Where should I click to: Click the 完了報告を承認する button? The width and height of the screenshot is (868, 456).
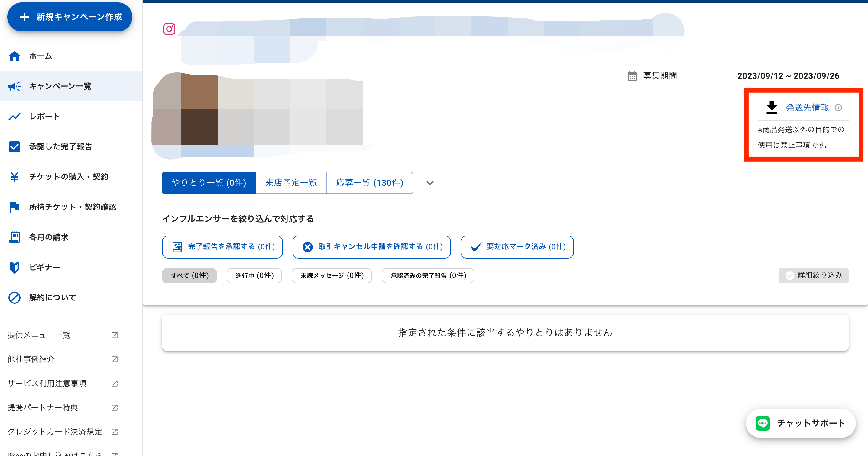pos(222,246)
